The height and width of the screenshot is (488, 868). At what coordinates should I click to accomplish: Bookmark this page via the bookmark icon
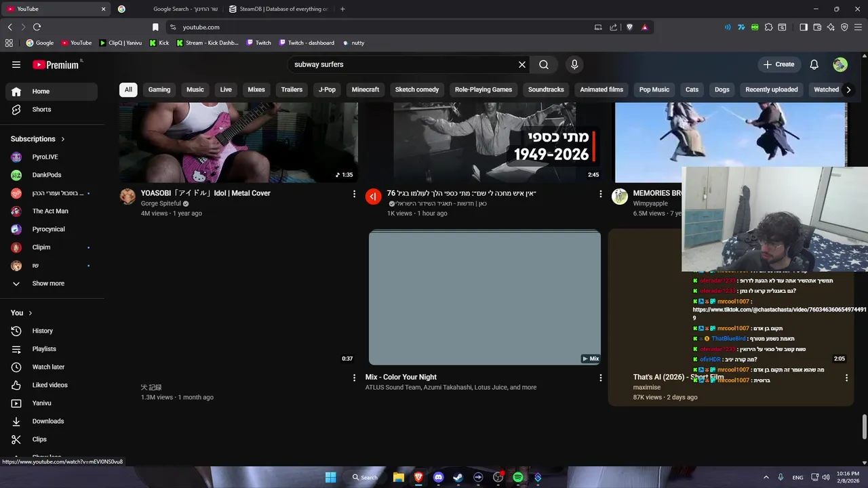(x=155, y=27)
